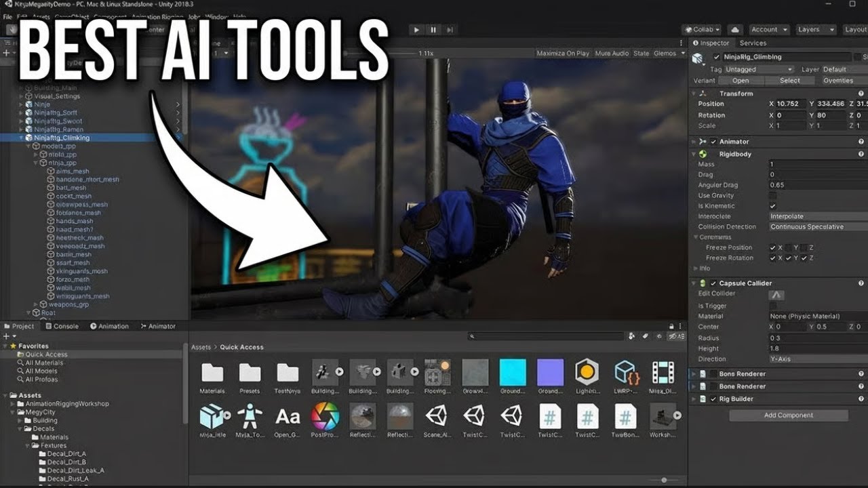Open the Console tab
This screenshot has width=868, height=488.
(62, 327)
